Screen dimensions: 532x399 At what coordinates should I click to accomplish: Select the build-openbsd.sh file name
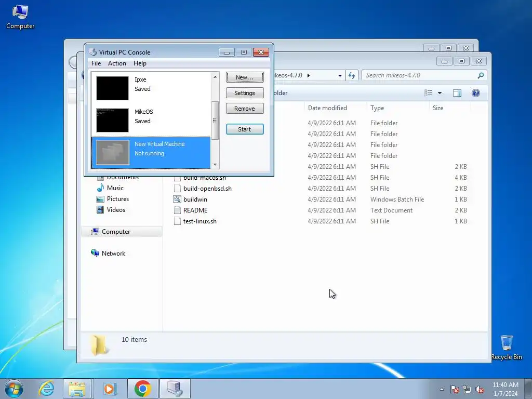pyautogui.click(x=207, y=188)
